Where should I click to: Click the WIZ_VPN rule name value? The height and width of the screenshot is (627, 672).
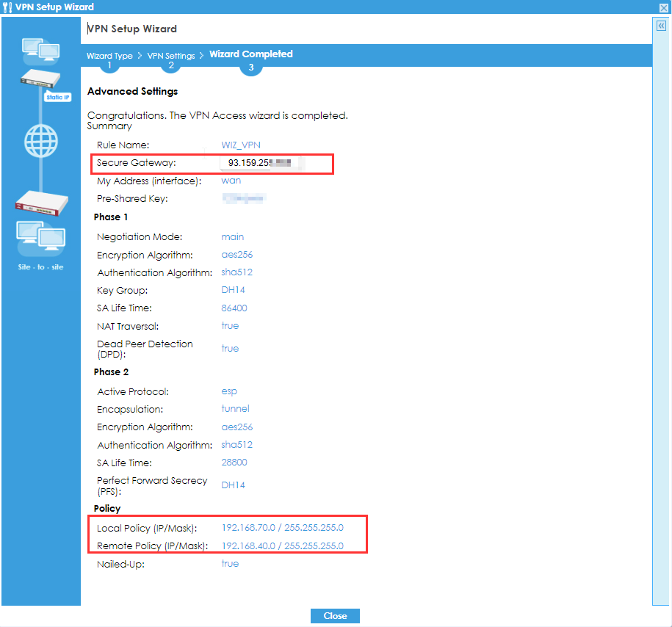241,145
